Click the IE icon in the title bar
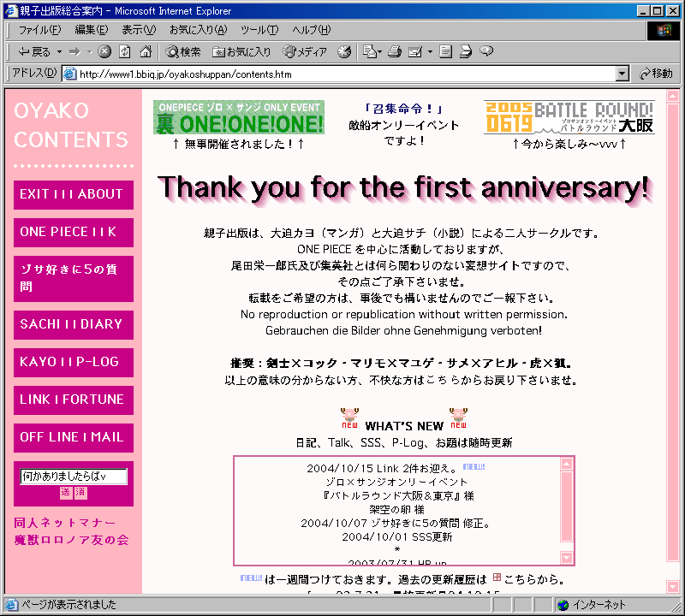This screenshot has width=685, height=616. click(x=11, y=10)
